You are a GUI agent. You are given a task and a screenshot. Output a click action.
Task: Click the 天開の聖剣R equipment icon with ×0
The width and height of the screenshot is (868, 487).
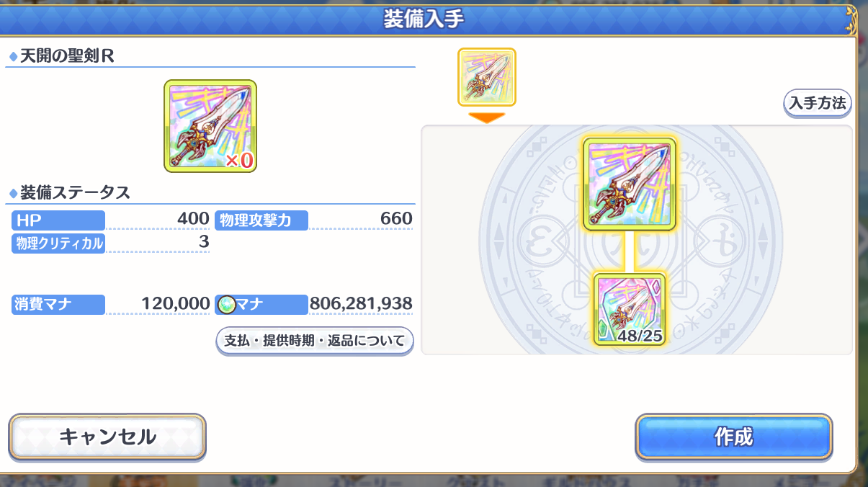coord(210,126)
